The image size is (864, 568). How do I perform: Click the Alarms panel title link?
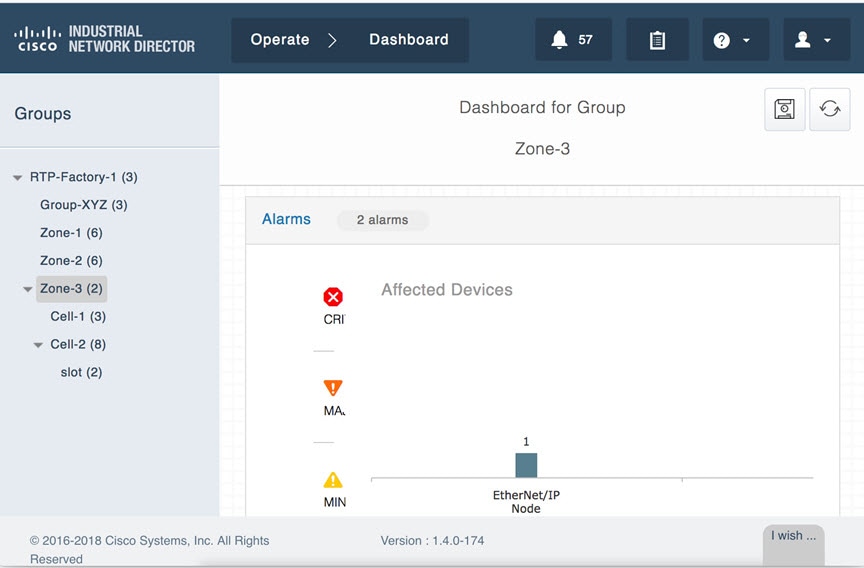pos(286,219)
